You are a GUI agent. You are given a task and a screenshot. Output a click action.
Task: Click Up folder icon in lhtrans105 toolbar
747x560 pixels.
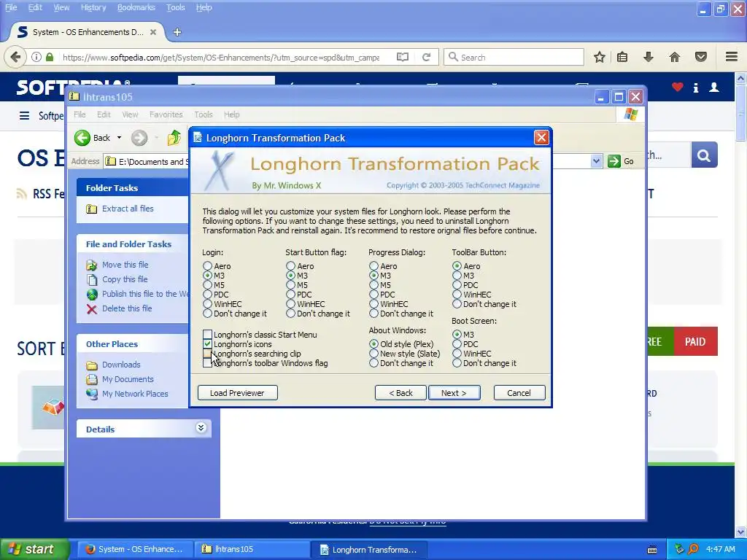point(174,138)
